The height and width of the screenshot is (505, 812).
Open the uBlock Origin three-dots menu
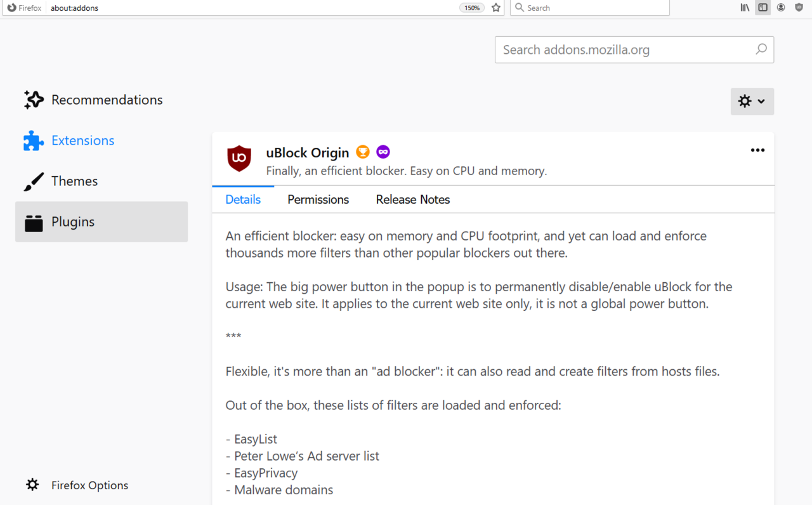tap(757, 150)
